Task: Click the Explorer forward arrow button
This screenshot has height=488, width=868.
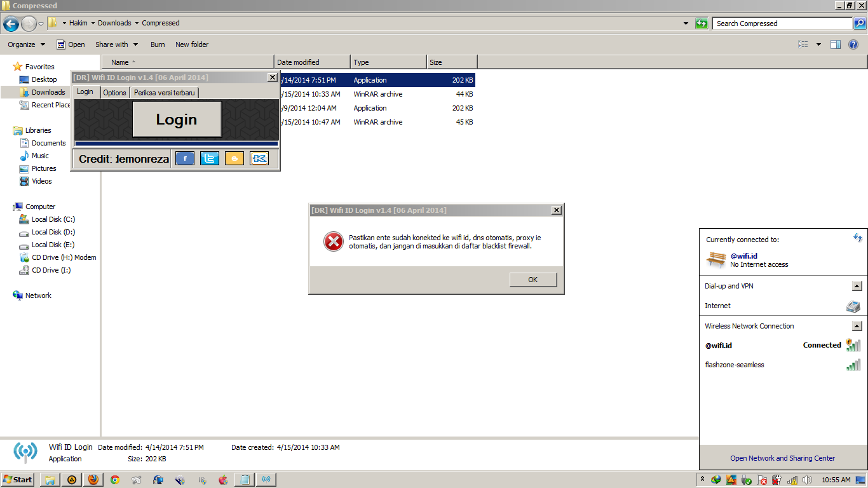Action: [29, 24]
